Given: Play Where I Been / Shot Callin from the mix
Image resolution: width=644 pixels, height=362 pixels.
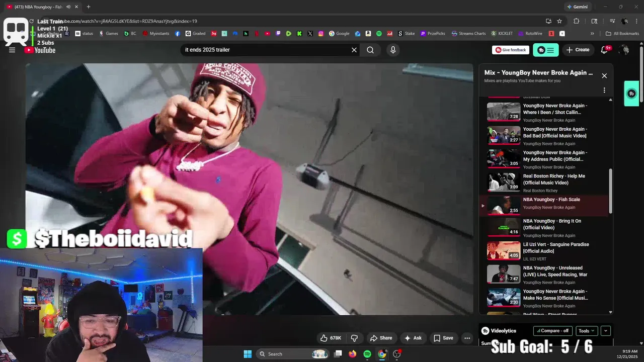Looking at the screenshot, I should pyautogui.click(x=545, y=112).
